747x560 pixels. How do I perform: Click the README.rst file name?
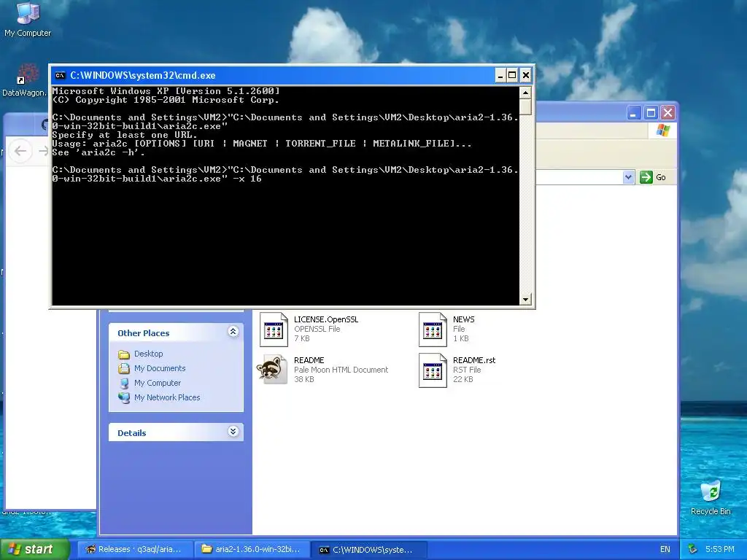tap(474, 360)
